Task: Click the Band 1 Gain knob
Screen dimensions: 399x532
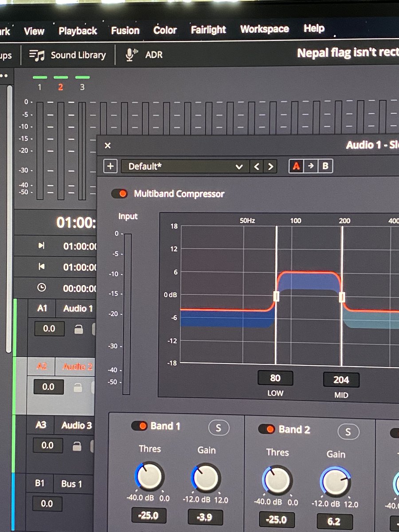Action: tap(206, 478)
